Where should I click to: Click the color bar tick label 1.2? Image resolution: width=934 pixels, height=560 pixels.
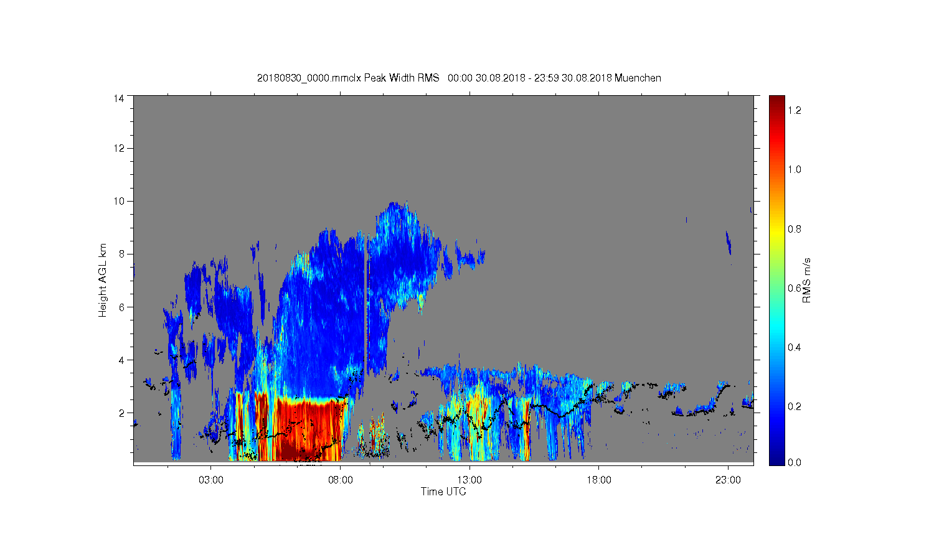[x=795, y=110]
